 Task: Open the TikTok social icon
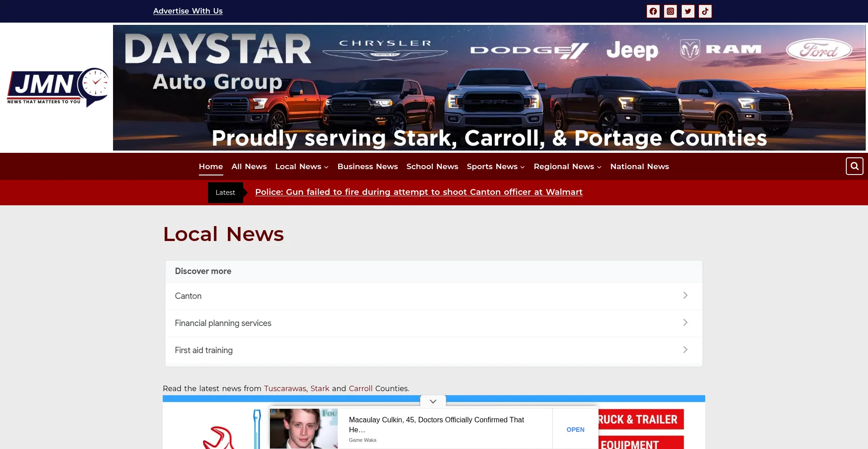[x=705, y=11]
